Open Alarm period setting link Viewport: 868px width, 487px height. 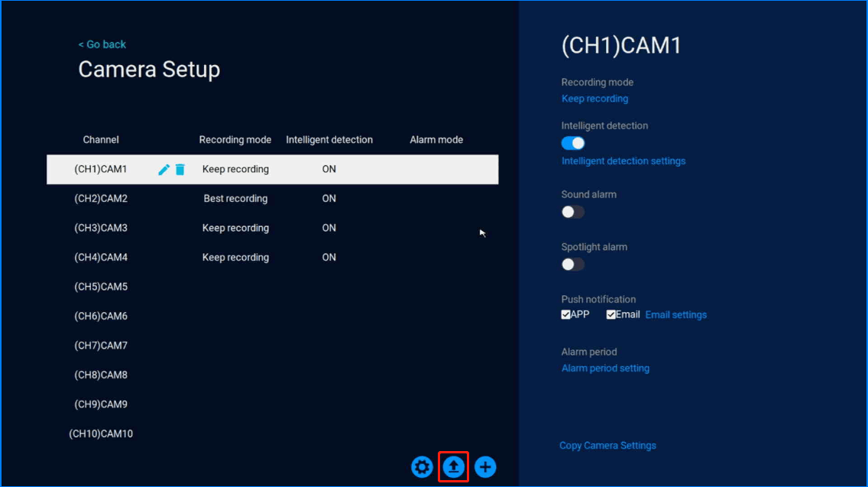(605, 368)
